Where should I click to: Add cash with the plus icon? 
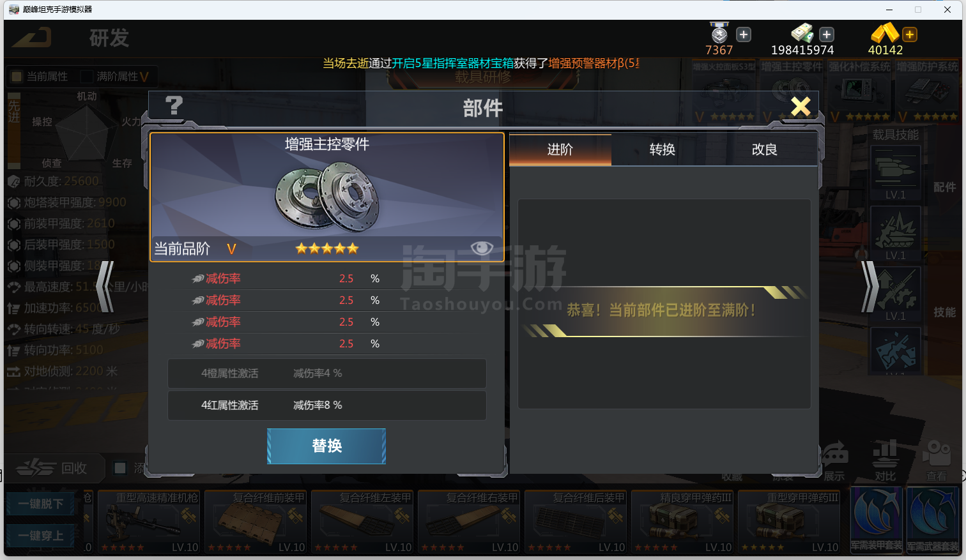coord(827,34)
